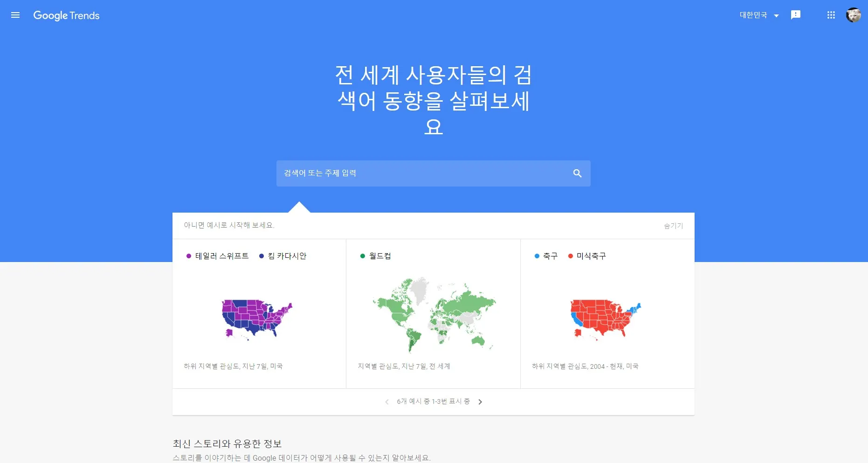Screen dimensions: 868x463
Task: Click the send feedback icon
Action: 796,15
